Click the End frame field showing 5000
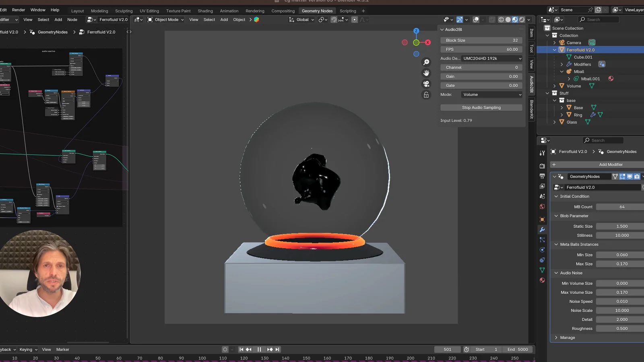This screenshot has width=644, height=362. 518,349
